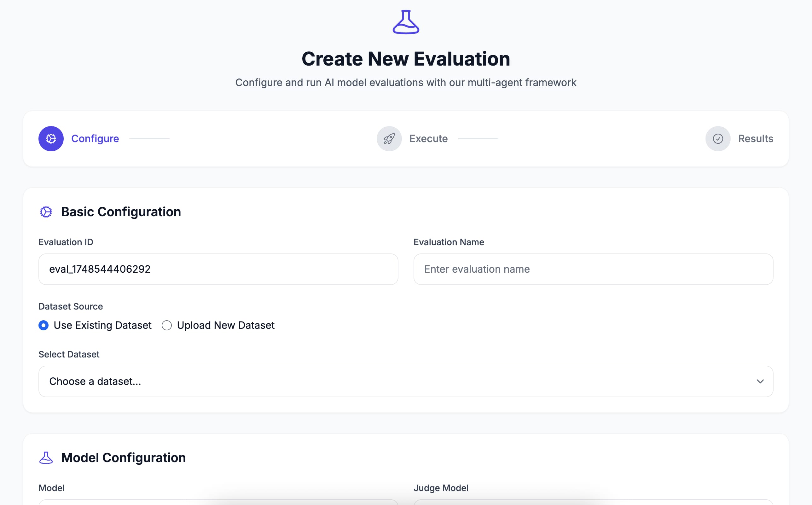
Task: Click the Execute step rocket icon
Action: [389, 139]
